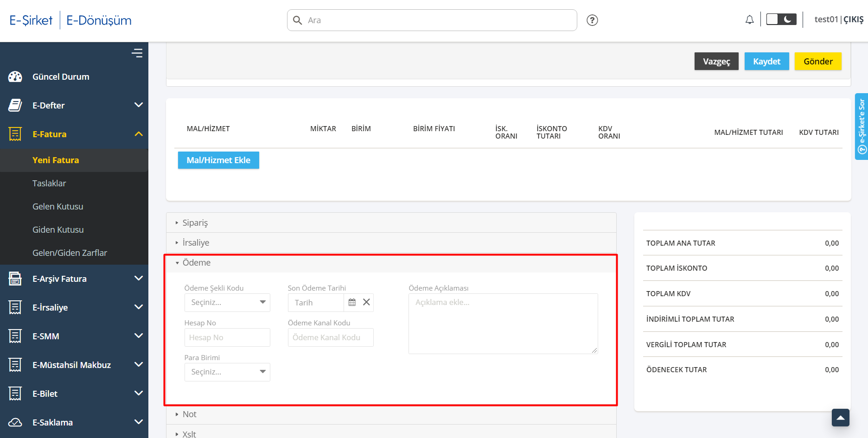
Task: Open the e-Şirket'e Sor side tab
Action: point(862,127)
